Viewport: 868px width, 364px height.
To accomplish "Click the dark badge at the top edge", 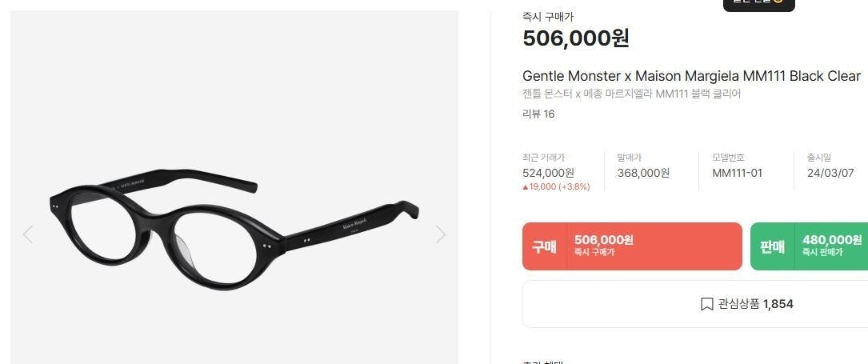I will pos(758,3).
